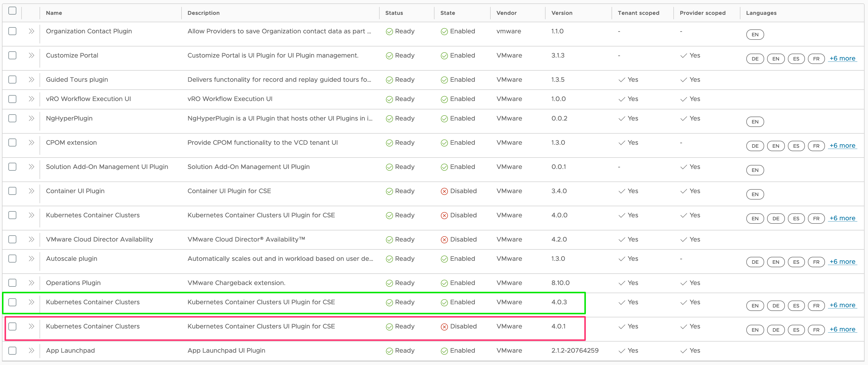Tick the select-all checkbox in header
The image size is (868, 365).
click(x=12, y=11)
